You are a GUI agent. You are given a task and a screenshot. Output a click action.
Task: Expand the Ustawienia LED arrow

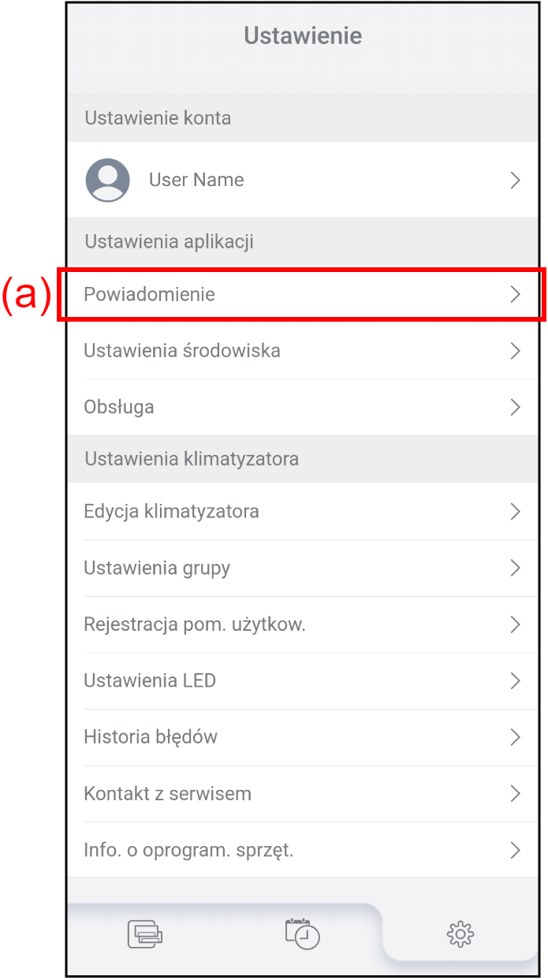(x=515, y=681)
